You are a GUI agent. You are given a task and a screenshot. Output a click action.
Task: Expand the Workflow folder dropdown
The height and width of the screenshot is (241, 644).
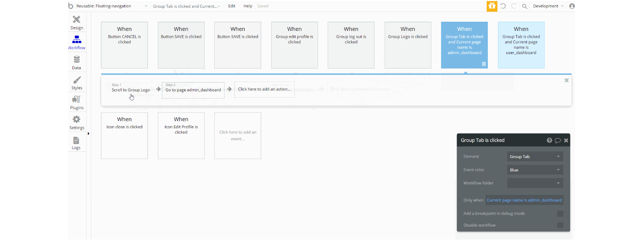[x=535, y=183]
